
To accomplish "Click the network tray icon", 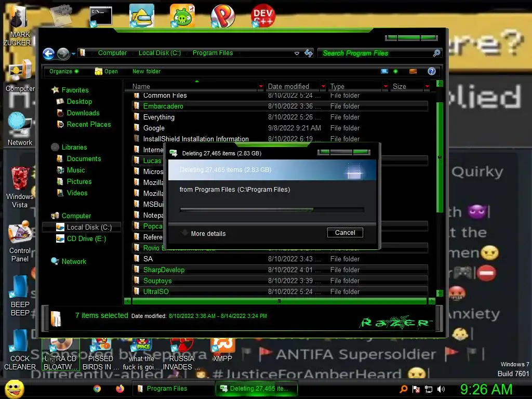I will (429, 389).
